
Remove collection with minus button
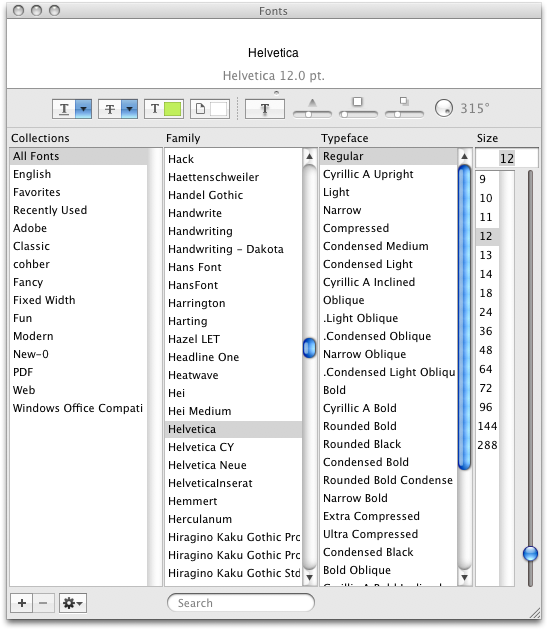(43, 603)
